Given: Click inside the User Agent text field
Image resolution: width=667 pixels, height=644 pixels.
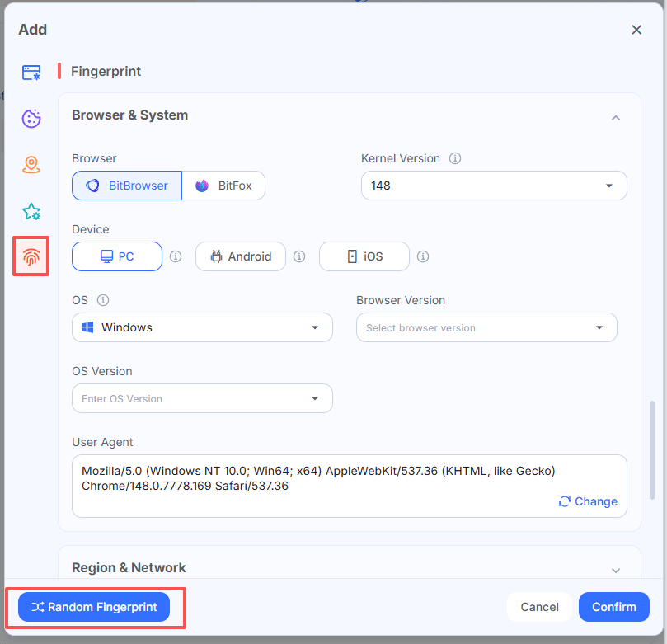Looking at the screenshot, I should tap(350, 487).
